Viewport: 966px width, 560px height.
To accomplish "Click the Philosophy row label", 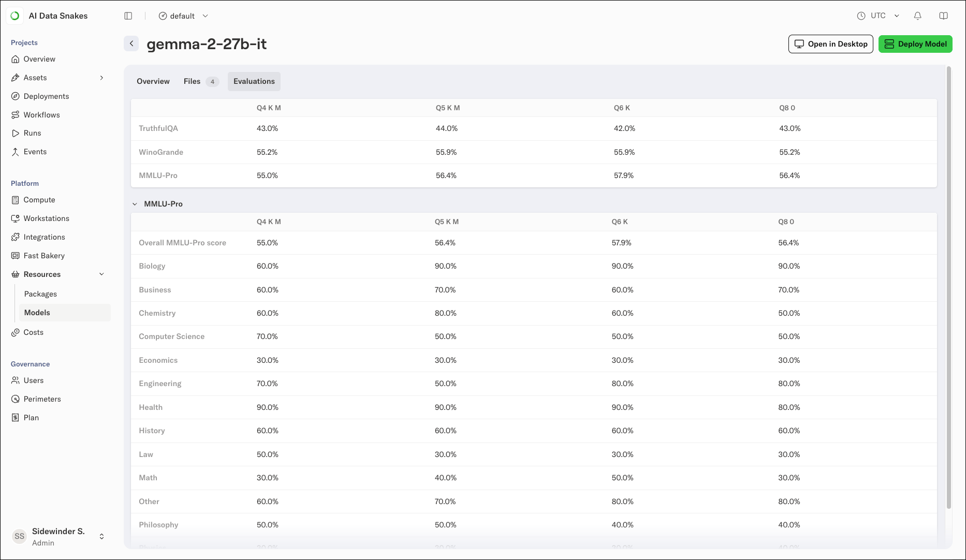I will pos(158,525).
